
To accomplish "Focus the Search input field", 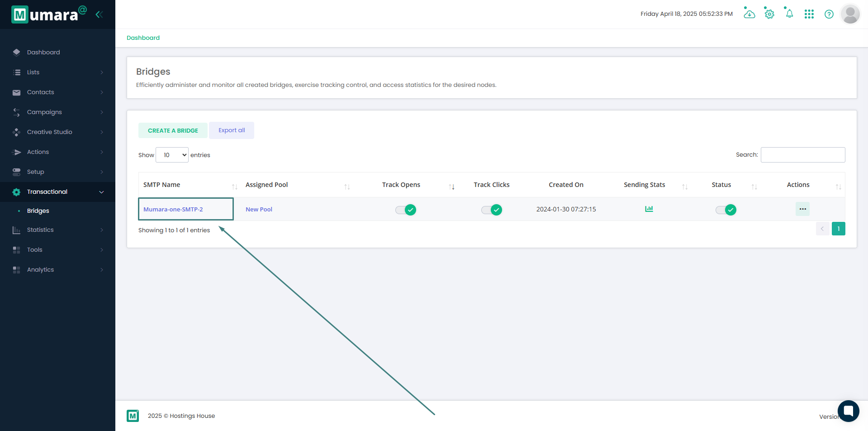I will click(803, 155).
